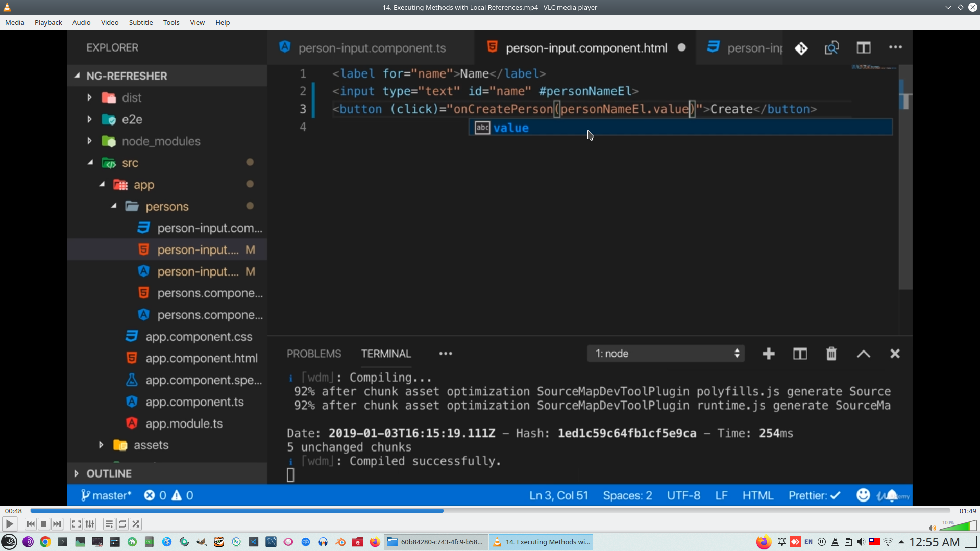Toggle random shuffle playback

pyautogui.click(x=136, y=524)
